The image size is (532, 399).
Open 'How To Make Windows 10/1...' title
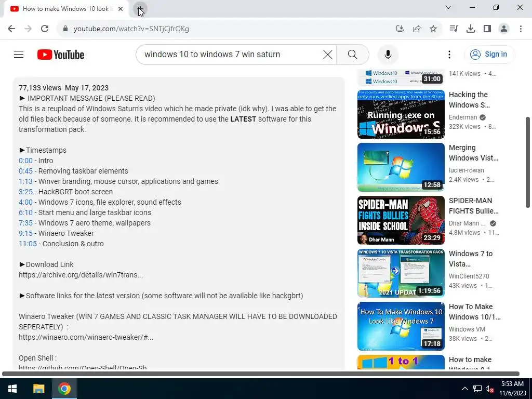tap(475, 312)
